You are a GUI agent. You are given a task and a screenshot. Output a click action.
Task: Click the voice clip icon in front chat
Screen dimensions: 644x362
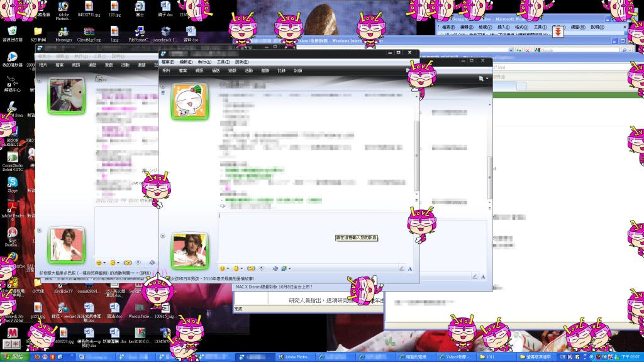pos(262,268)
